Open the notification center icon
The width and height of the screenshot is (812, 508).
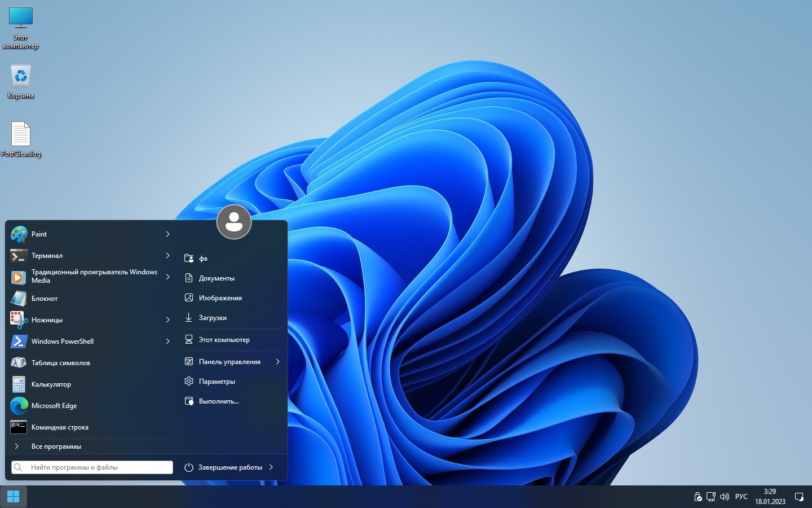[x=799, y=497]
